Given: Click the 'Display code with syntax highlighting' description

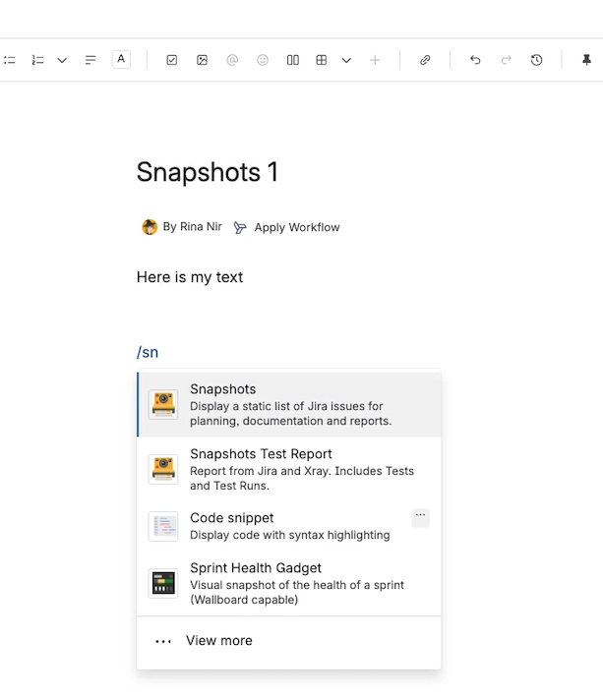Looking at the screenshot, I should pyautogui.click(x=290, y=535).
